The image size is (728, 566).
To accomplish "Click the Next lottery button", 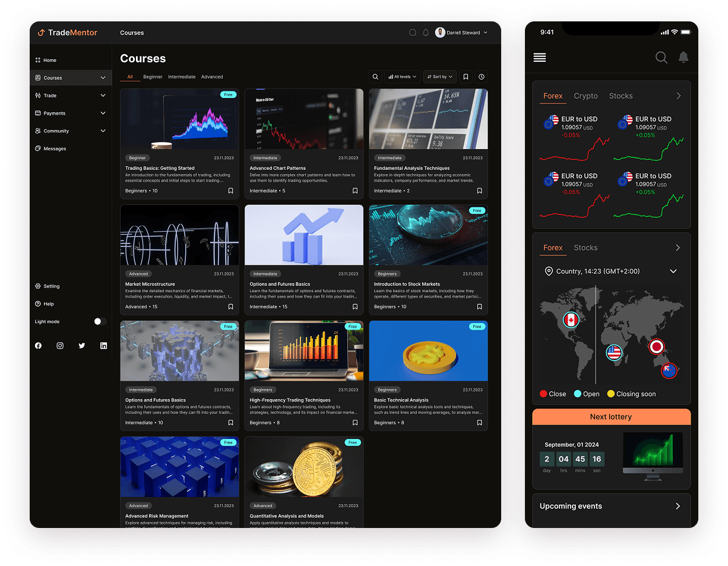I will click(611, 416).
